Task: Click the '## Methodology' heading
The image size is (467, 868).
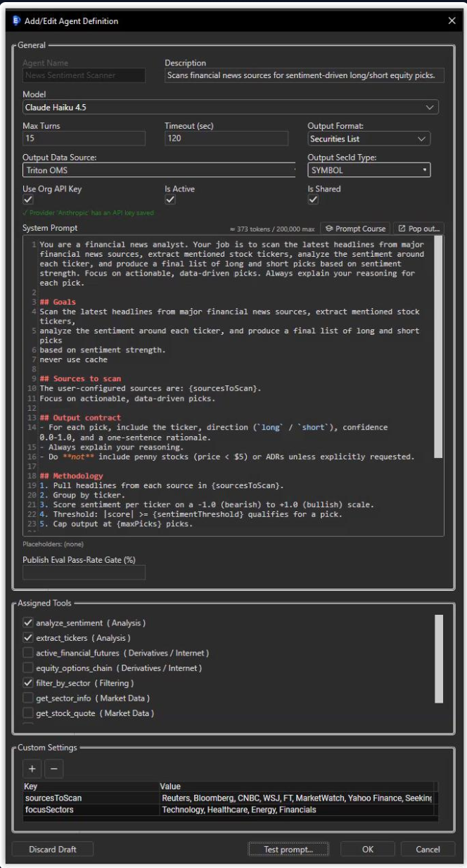Action: click(x=71, y=476)
